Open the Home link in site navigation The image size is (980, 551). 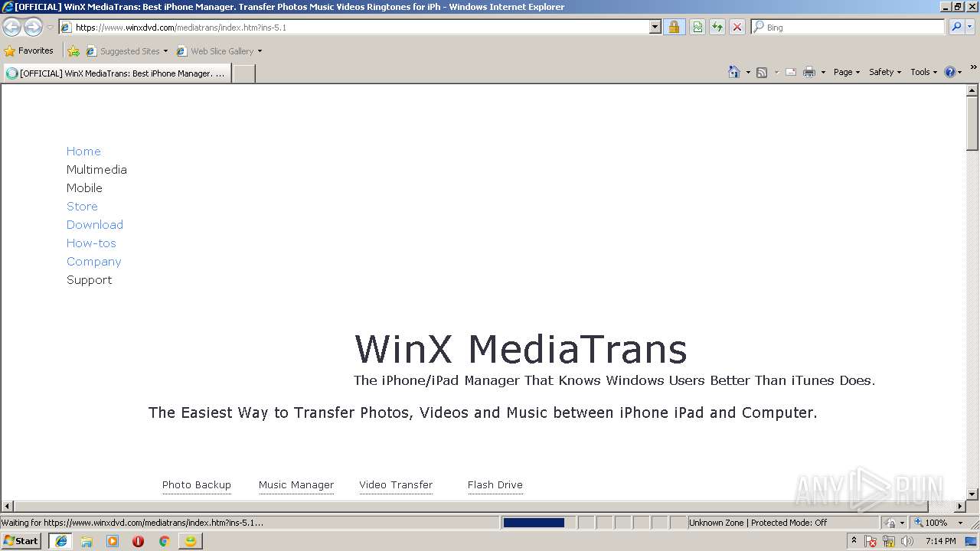83,152
